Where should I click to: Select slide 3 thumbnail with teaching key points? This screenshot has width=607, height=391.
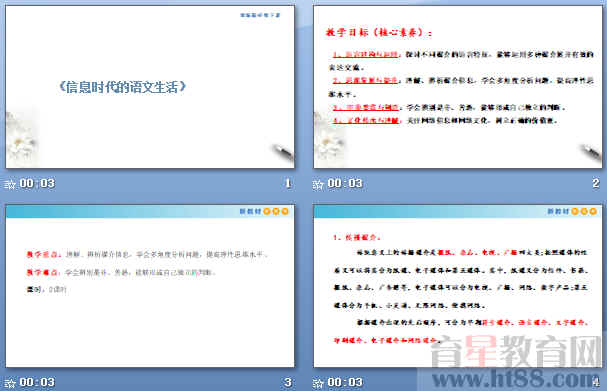tap(150, 286)
